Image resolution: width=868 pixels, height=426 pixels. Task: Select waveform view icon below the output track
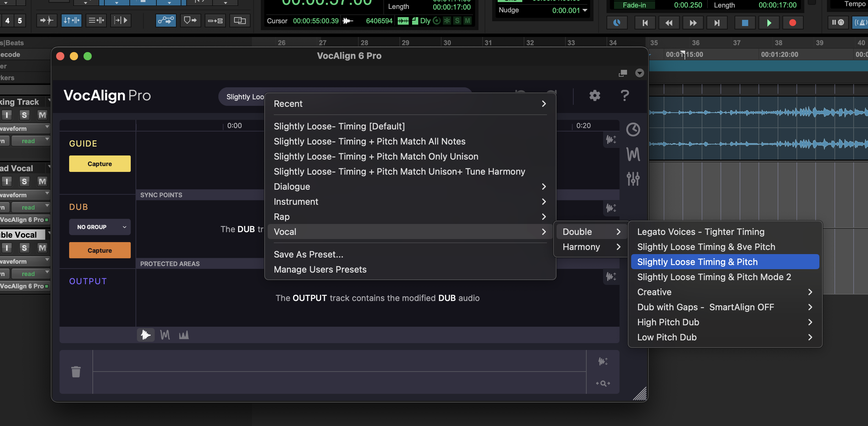coord(146,335)
